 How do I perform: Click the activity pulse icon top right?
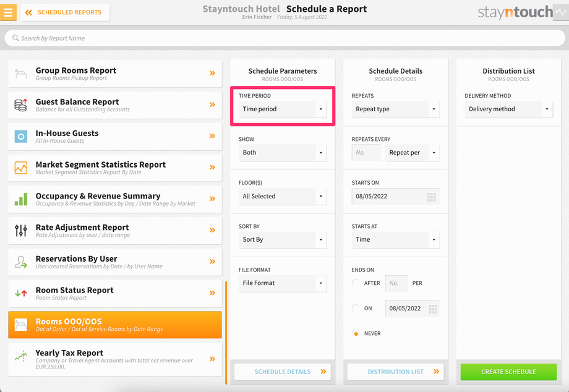tap(561, 12)
